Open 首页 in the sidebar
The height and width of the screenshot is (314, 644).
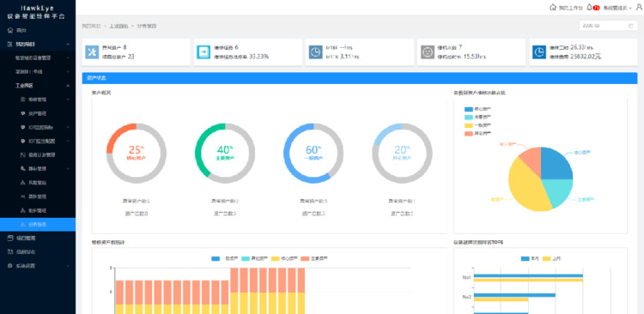pos(38,30)
